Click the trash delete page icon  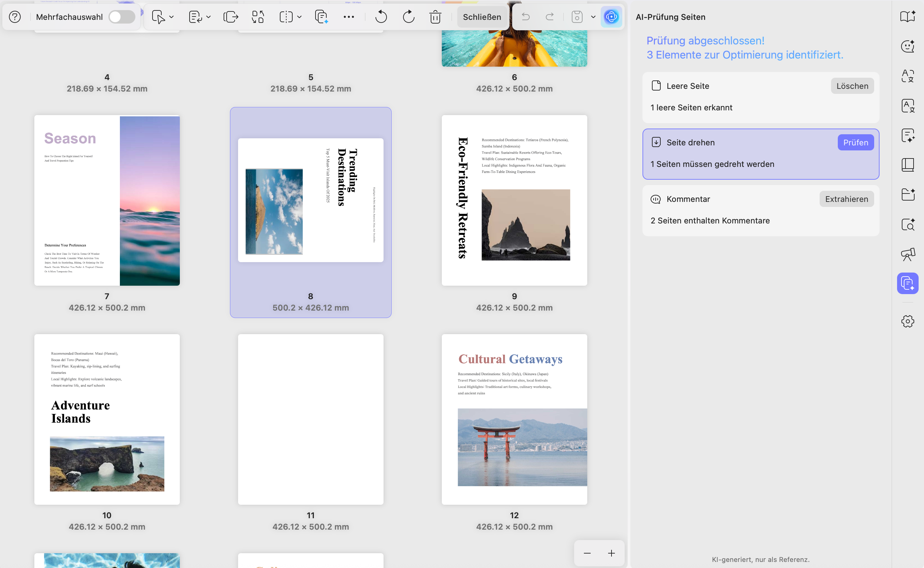point(435,17)
